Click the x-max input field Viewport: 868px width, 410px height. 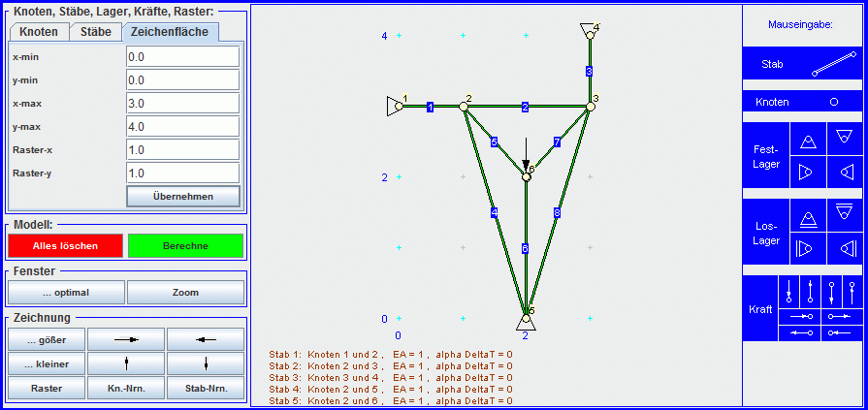click(x=182, y=103)
